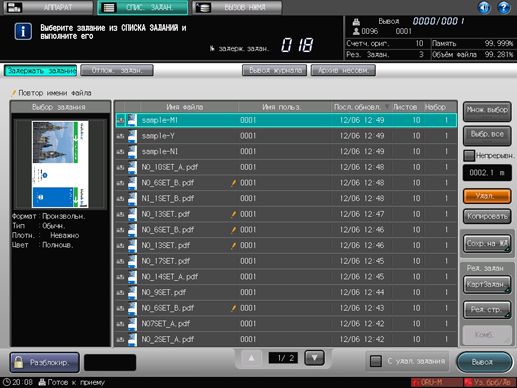Click the red Уз.брб/Хв status indicator

(x=491, y=382)
